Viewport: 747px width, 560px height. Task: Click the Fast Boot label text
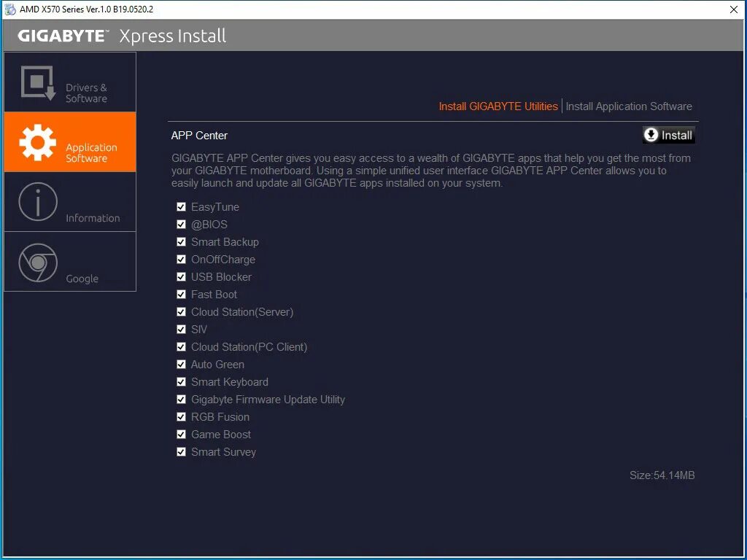coord(214,295)
